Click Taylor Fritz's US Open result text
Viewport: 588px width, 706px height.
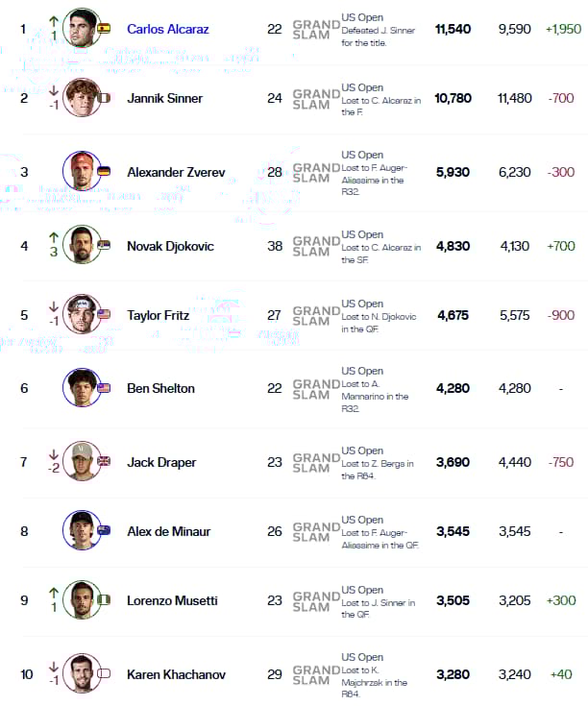click(379, 316)
